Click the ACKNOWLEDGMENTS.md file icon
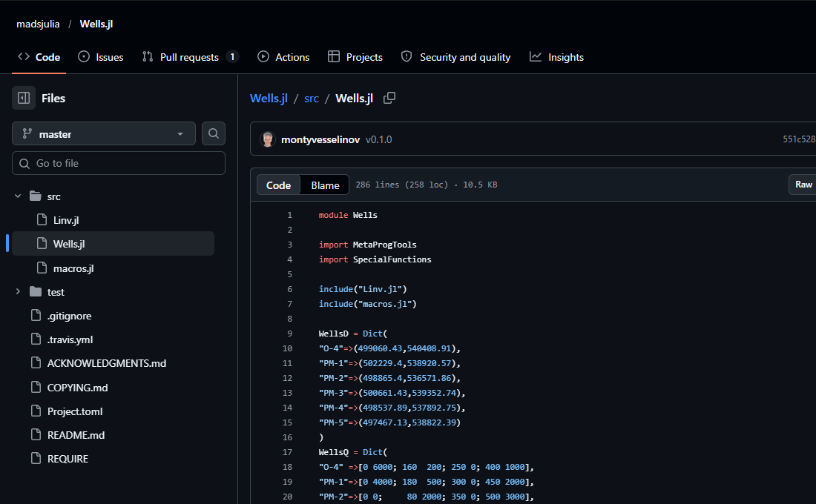816x504 pixels. coord(36,362)
